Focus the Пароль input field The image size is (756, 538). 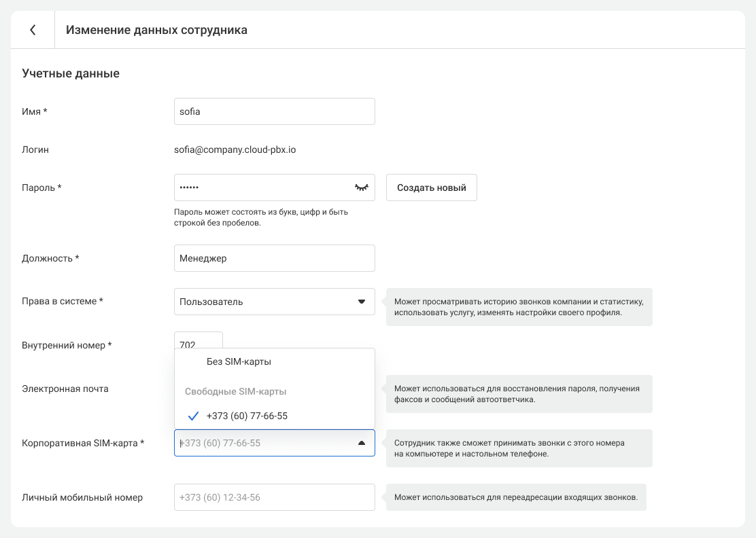tap(262, 187)
